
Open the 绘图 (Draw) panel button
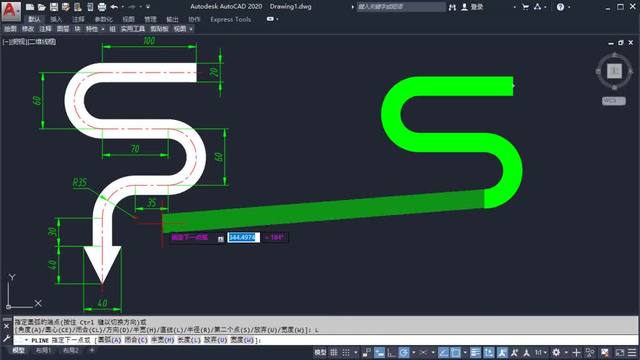tap(11, 29)
